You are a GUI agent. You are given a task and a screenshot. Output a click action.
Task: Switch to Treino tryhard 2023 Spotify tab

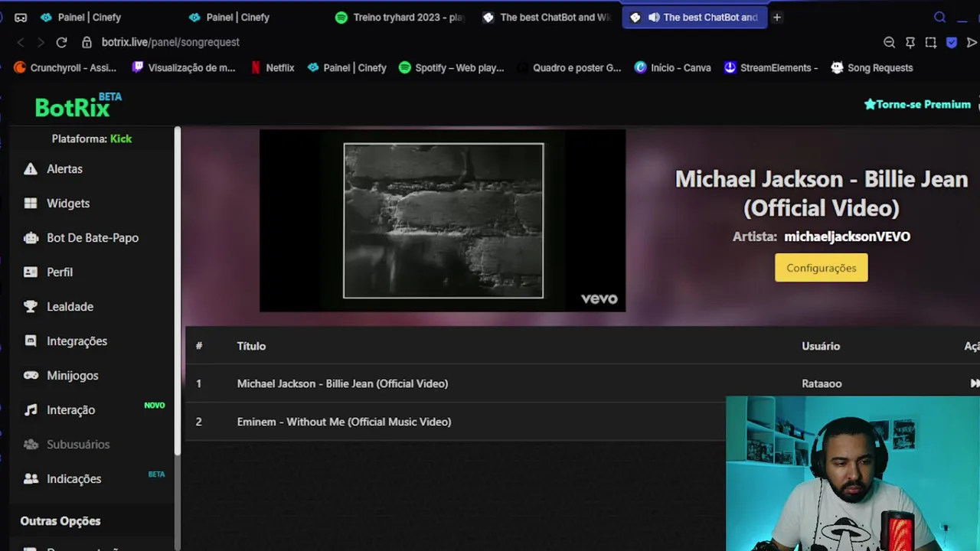click(400, 17)
